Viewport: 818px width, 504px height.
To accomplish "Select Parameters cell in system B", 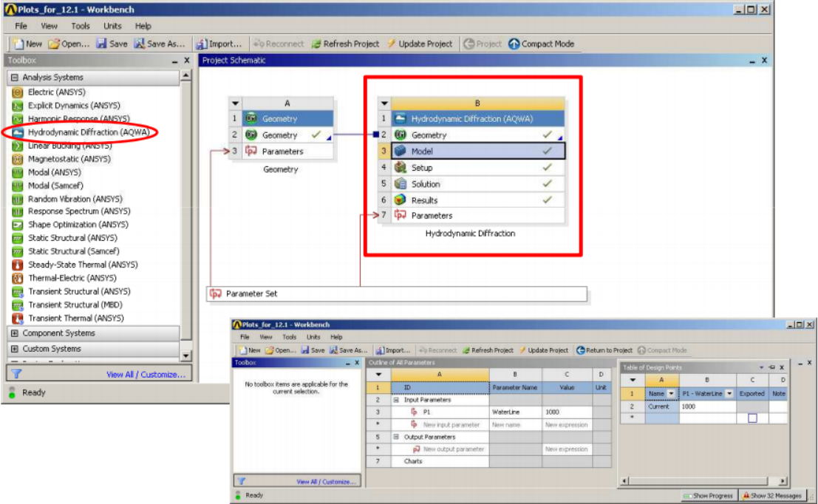I will 478,216.
